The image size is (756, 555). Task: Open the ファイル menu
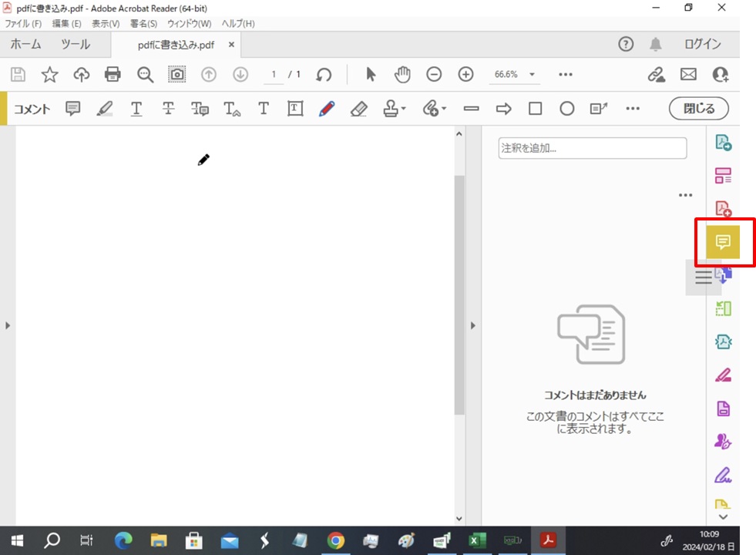click(x=23, y=24)
